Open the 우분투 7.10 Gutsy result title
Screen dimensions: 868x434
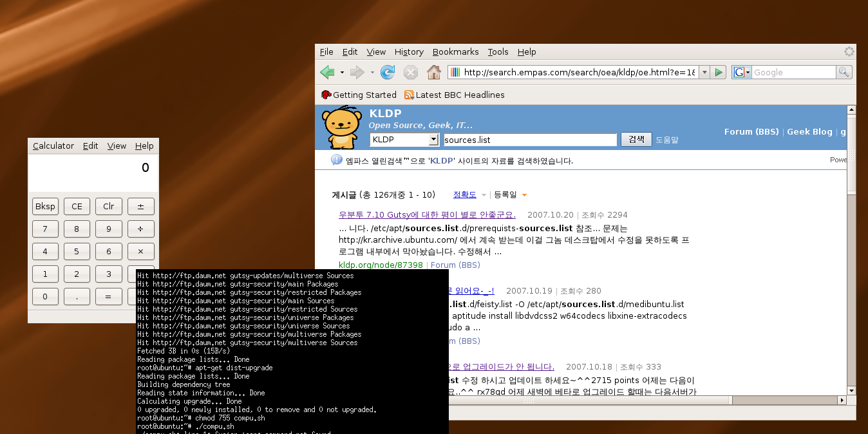(427, 214)
